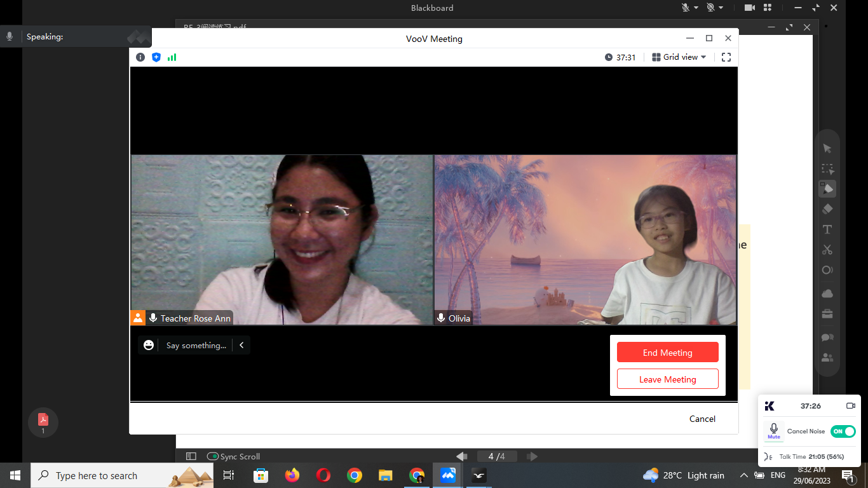The height and width of the screenshot is (488, 868).
Task: Show hidden system tray icons
Action: click(743, 475)
